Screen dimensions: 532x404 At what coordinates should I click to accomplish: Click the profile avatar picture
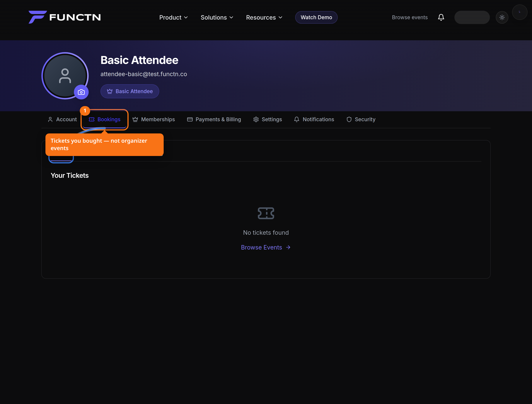coord(65,76)
